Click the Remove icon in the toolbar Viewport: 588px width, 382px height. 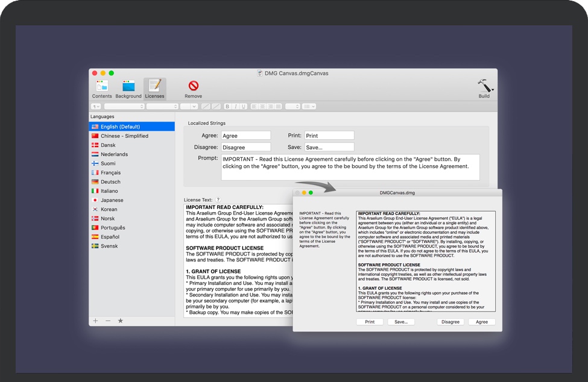193,88
